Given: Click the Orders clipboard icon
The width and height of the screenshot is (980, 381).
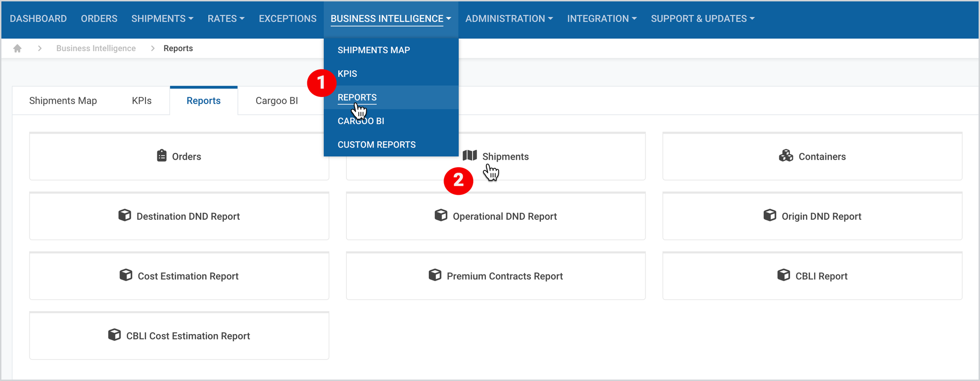Looking at the screenshot, I should [x=162, y=156].
